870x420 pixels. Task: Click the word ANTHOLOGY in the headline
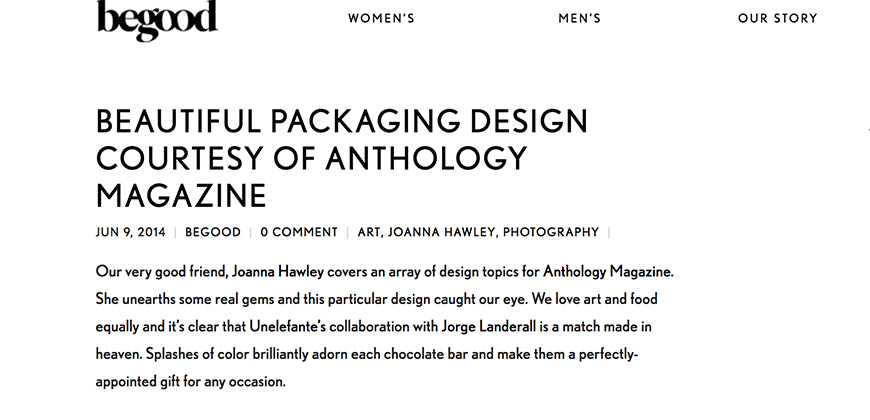click(x=426, y=158)
